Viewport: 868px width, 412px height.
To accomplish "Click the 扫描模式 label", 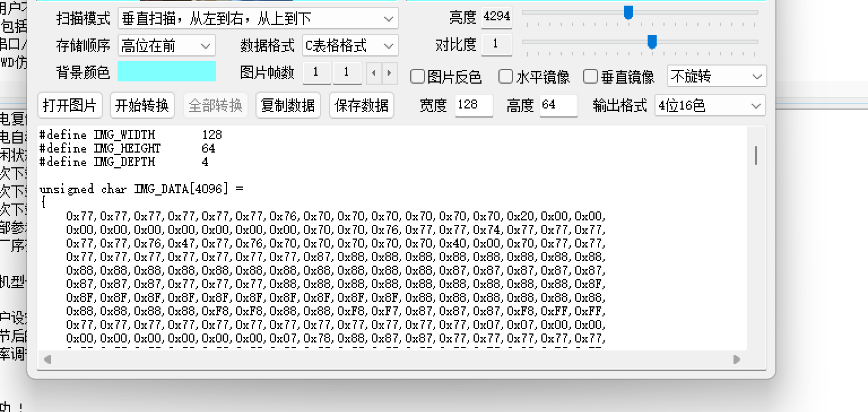I will click(x=83, y=19).
